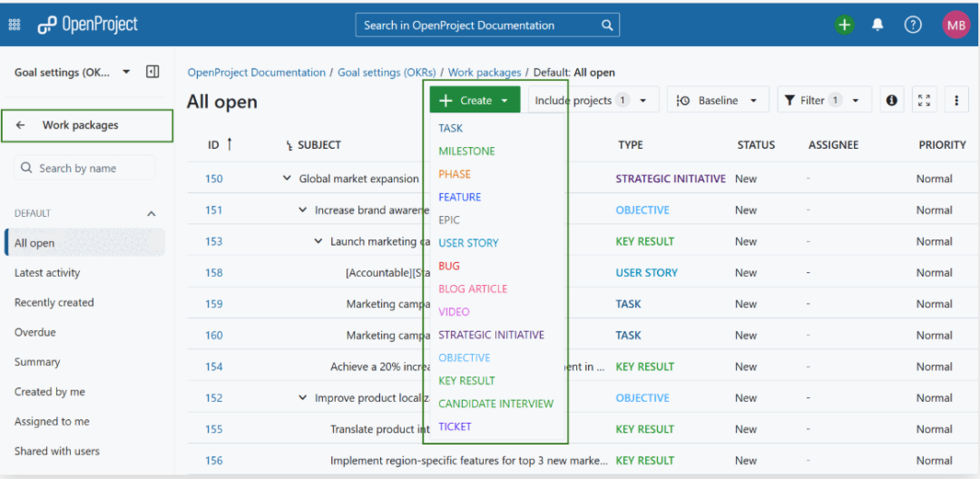Collapse the Global market expansion row
Viewport: 980px width, 479px height.
(287, 179)
